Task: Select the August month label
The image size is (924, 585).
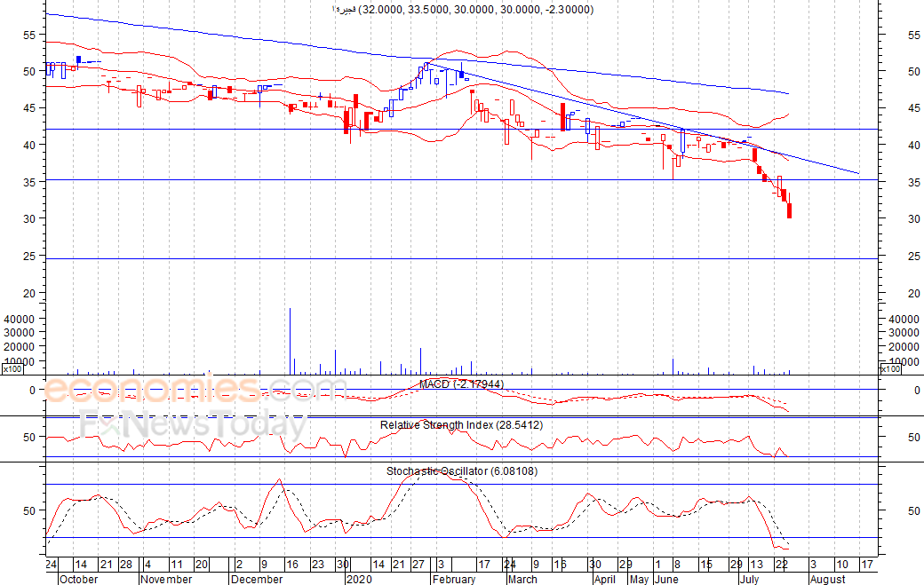Action: point(828,579)
